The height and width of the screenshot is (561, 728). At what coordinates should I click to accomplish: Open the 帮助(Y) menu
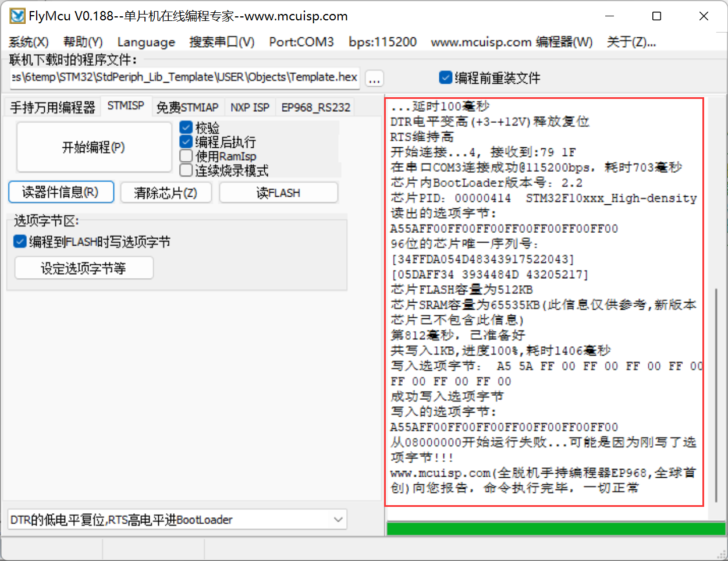[x=82, y=42]
